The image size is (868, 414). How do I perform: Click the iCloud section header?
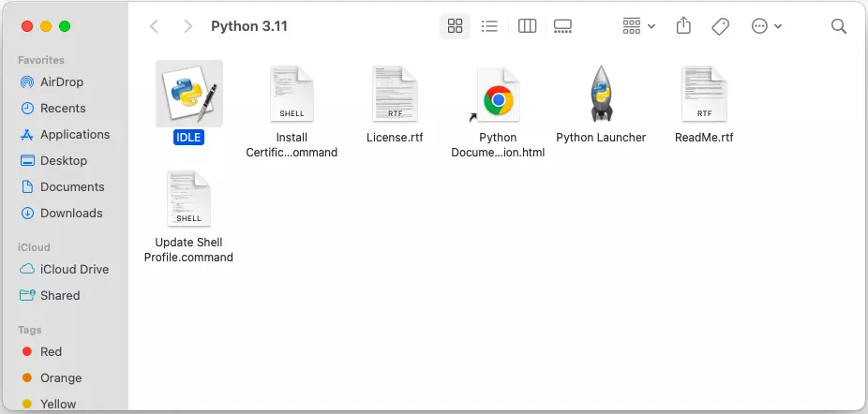[34, 247]
